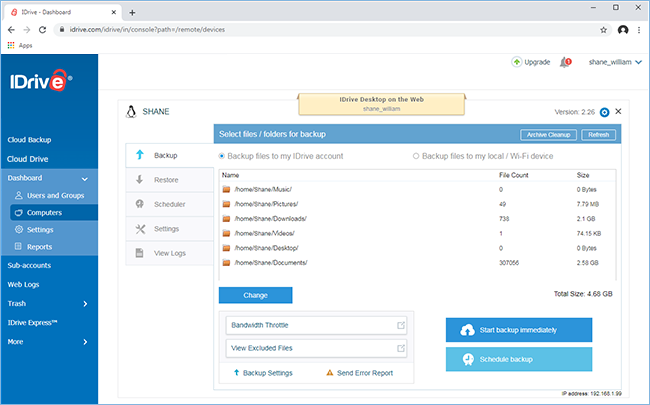Click the Backup up-arrow icon

(x=140, y=155)
